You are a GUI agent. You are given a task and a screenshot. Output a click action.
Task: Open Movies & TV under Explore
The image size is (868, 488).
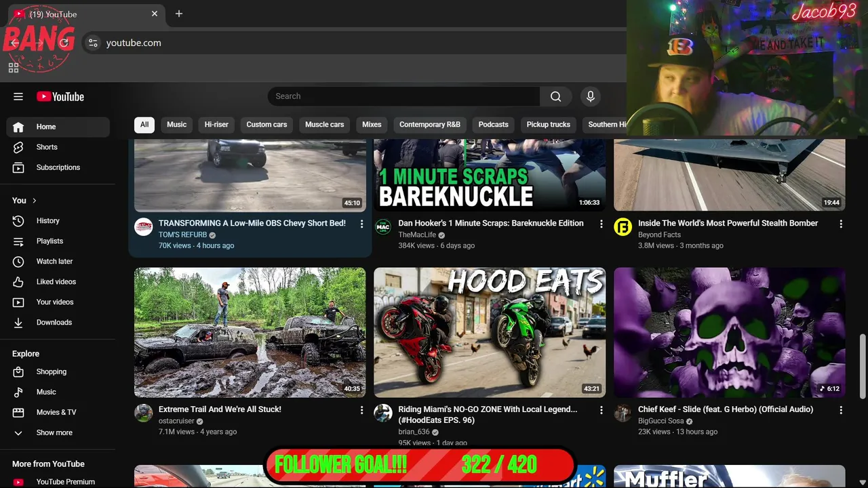[58, 413]
